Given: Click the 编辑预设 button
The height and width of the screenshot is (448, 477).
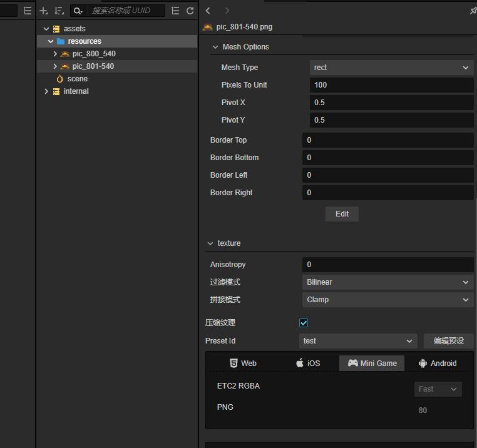Looking at the screenshot, I should tap(449, 341).
